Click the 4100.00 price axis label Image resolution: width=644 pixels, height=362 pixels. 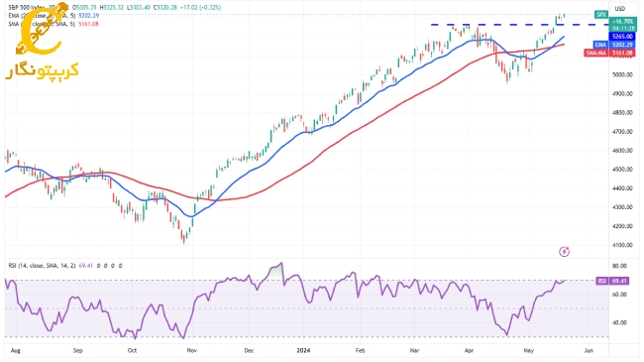[622, 245]
